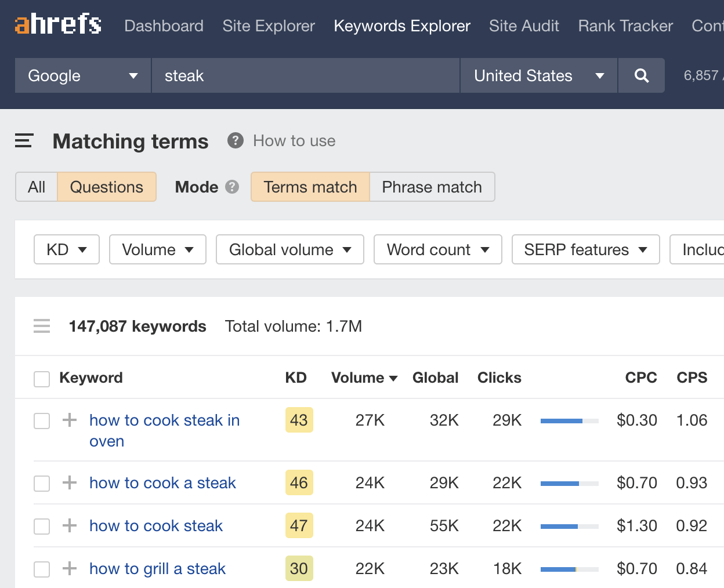Click the clicks bar for how to cook steak in oven
This screenshot has height=588, width=724.
click(x=569, y=420)
